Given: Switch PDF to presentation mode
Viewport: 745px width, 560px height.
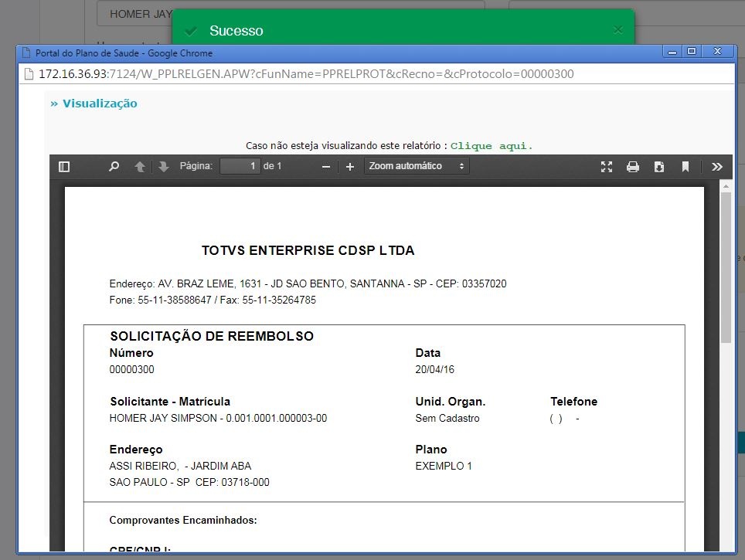Looking at the screenshot, I should [606, 167].
